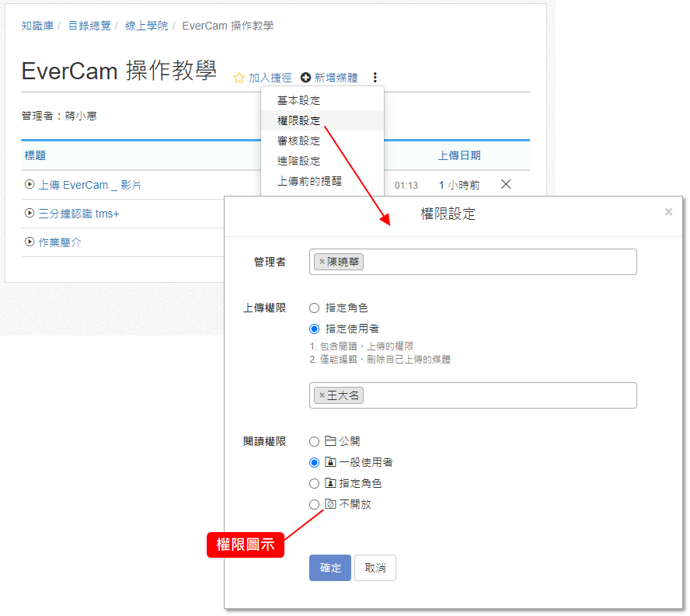The width and height of the screenshot is (690, 616).
Task: Remove 王大名 tag from user field
Action: coord(322,395)
